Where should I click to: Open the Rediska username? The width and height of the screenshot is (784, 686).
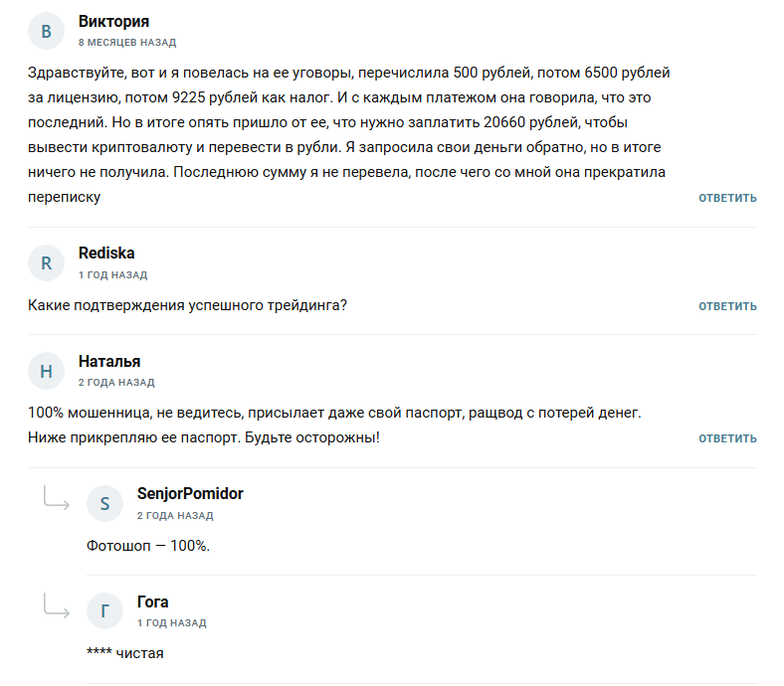click(106, 254)
